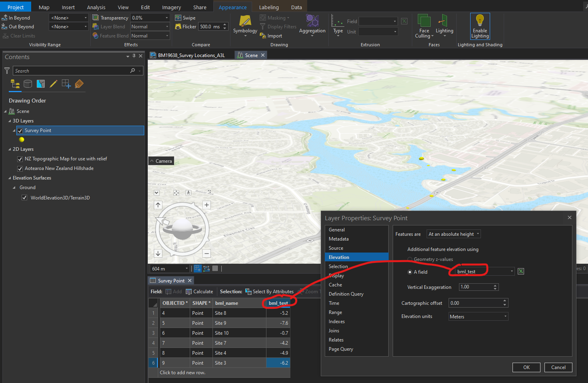Open expression builder beside bml_test field

(521, 271)
